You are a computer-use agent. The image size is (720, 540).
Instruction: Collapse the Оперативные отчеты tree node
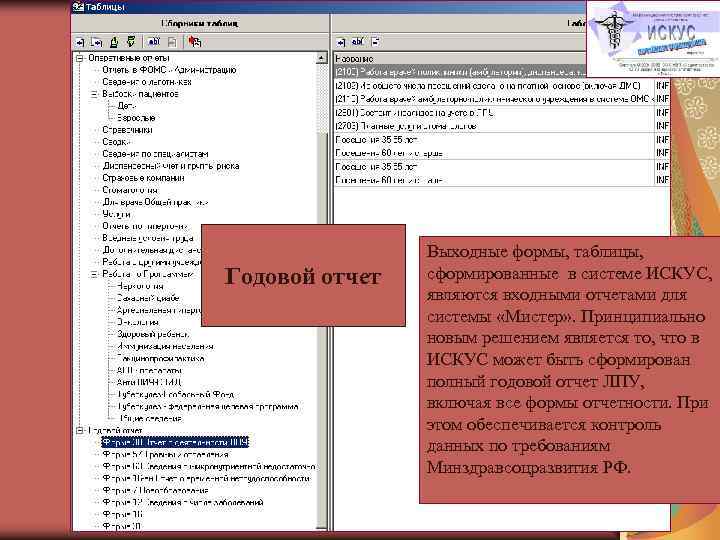80,58
